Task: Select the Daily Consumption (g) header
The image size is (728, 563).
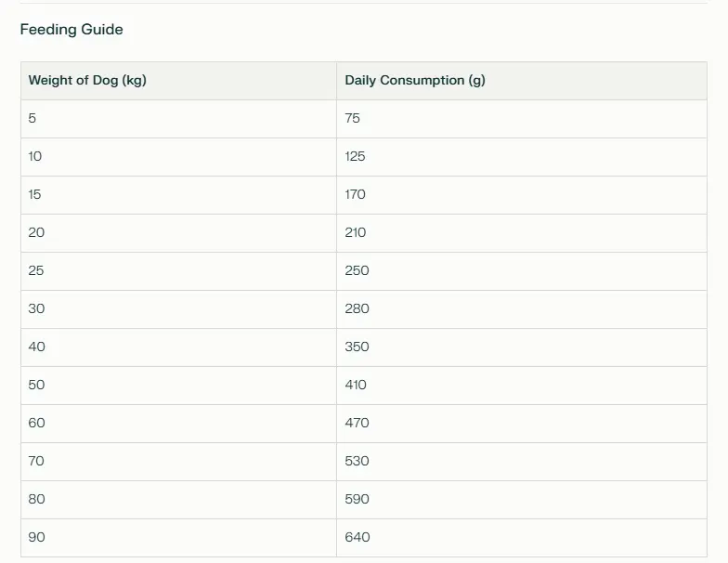Action: click(x=522, y=81)
